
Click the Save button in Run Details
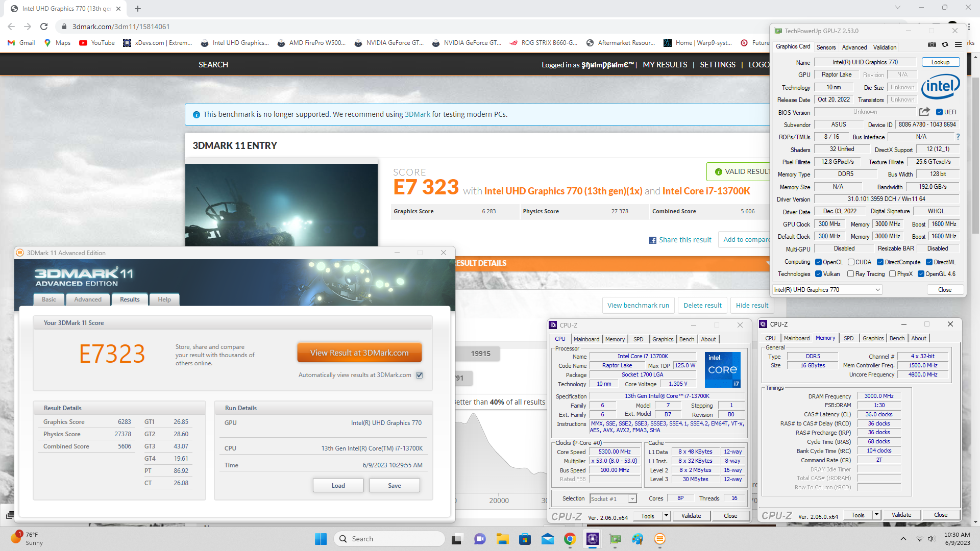(x=395, y=485)
